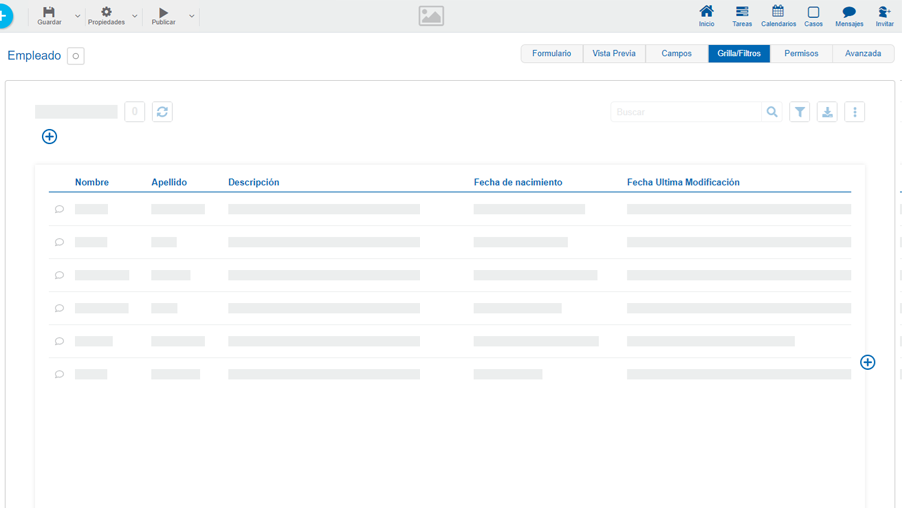This screenshot has width=902, height=508.
Task: Click the Descripción column header
Action: click(x=254, y=182)
